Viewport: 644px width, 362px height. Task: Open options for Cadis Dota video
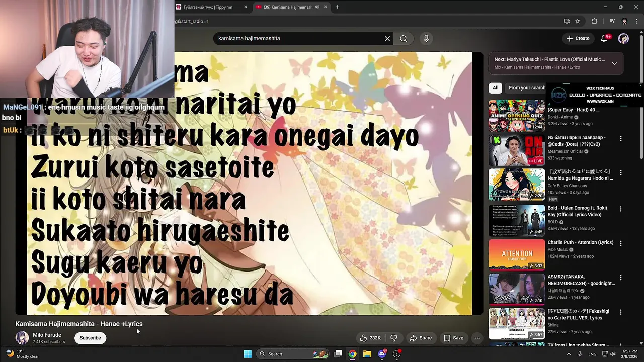pyautogui.click(x=620, y=138)
